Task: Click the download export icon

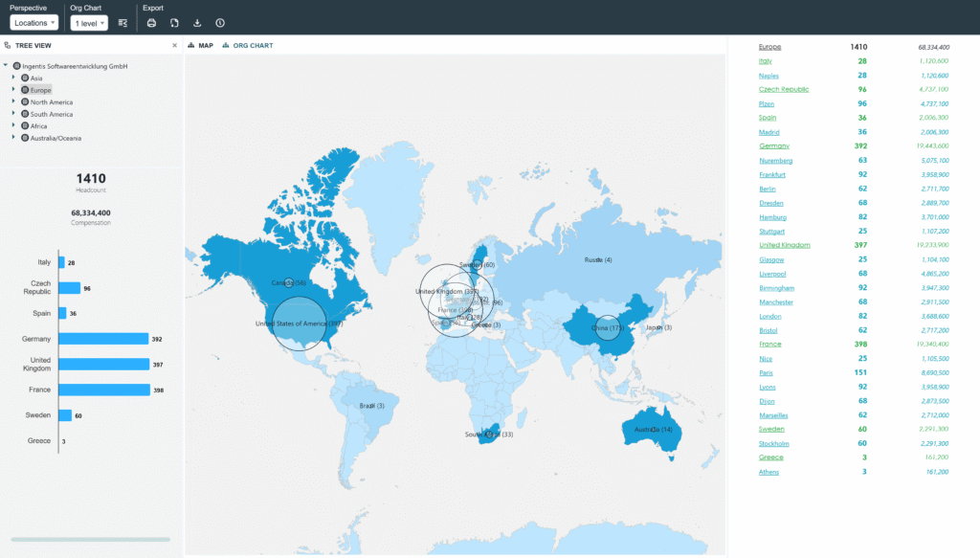Action: coord(197,23)
